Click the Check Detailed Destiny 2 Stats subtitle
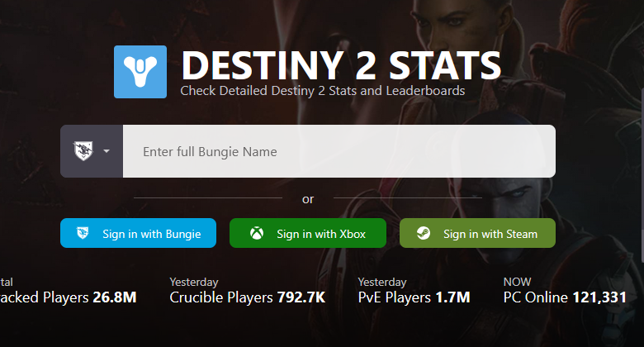The image size is (644, 347). coord(322,91)
